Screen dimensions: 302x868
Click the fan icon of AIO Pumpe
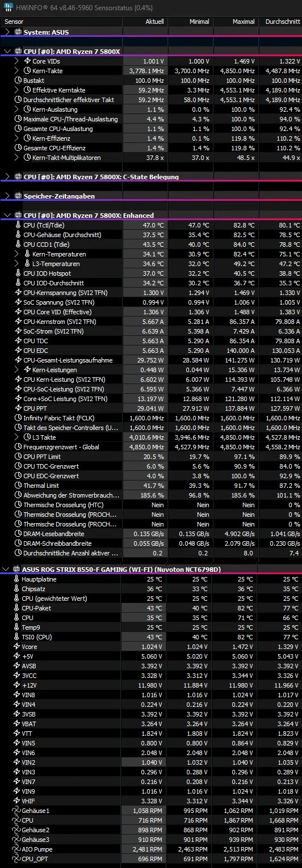17,849
